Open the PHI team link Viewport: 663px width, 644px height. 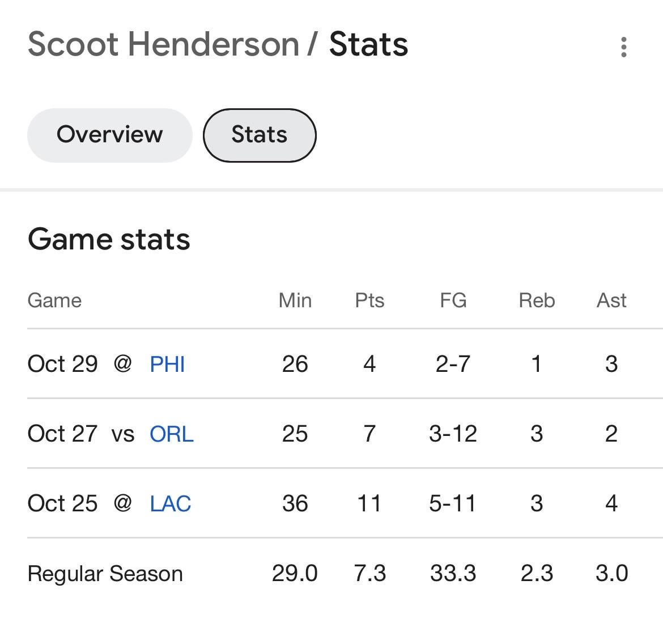[167, 364]
